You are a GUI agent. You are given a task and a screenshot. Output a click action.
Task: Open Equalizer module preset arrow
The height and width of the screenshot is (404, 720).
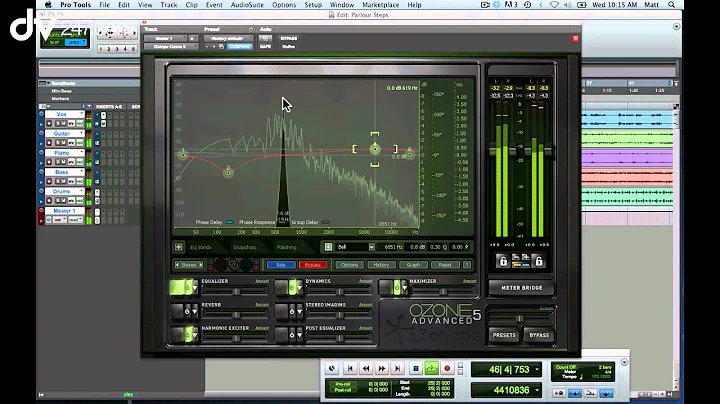(x=195, y=288)
